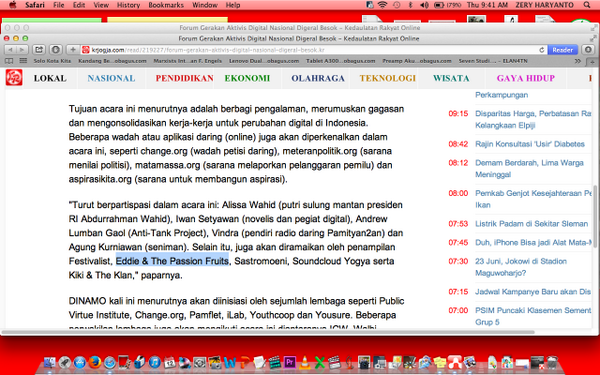Open 'Seven Studi... - ELAN4TN' bookmark
The image size is (600, 375).
click(x=493, y=61)
